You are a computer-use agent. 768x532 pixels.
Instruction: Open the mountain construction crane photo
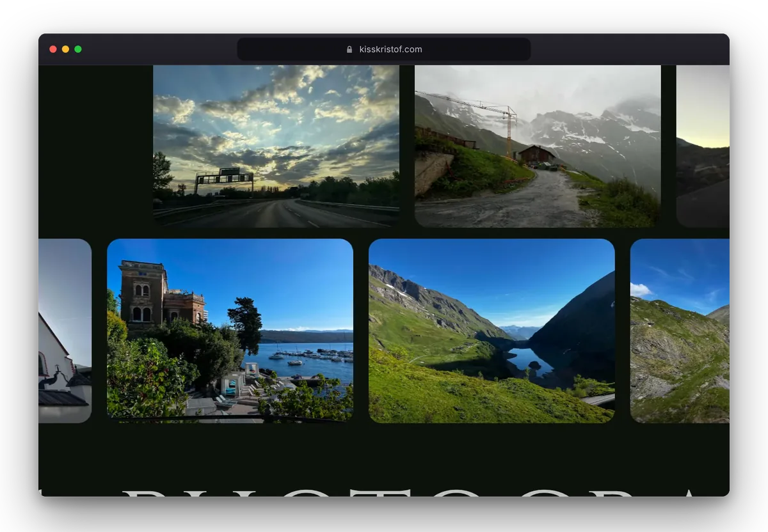point(538,146)
